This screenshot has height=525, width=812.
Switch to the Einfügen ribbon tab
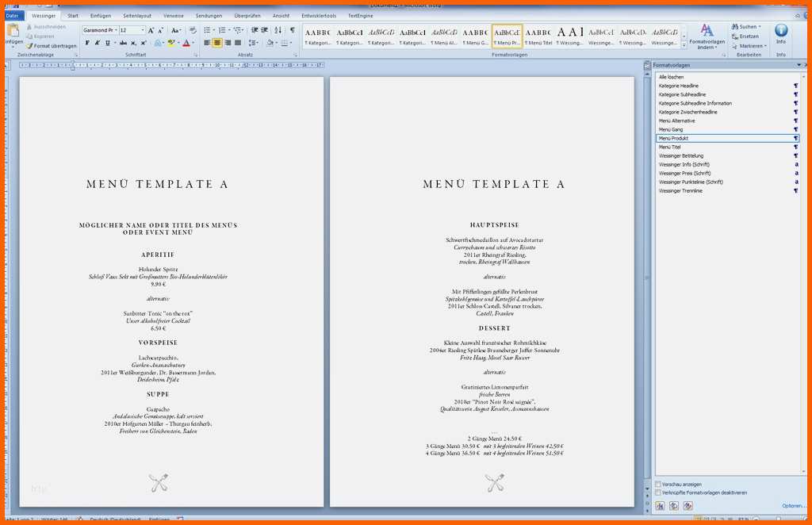coord(101,15)
